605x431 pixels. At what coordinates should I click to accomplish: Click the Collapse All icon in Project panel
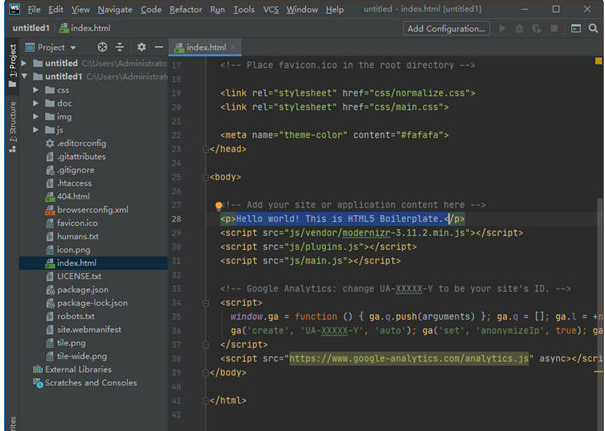(x=120, y=47)
